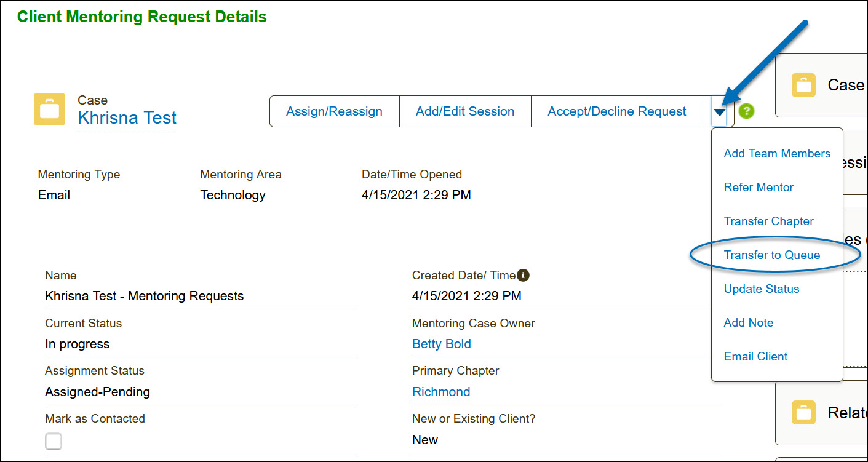Viewport: 868px width, 462px height.
Task: Click Transfer Chapter menu entry
Action: coord(768,221)
